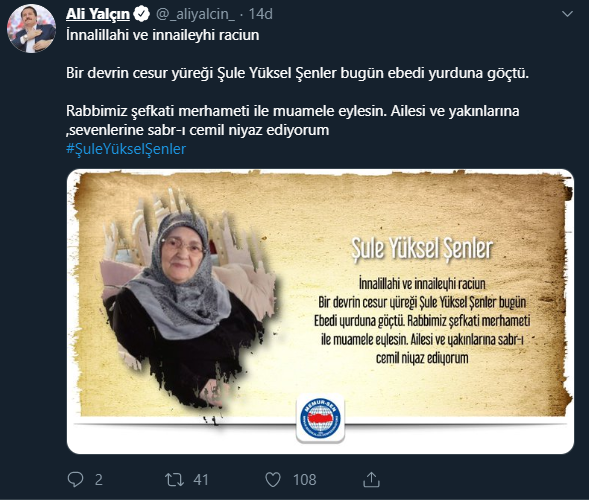Click Ali Yalçın's profile avatar photo

coord(32,29)
